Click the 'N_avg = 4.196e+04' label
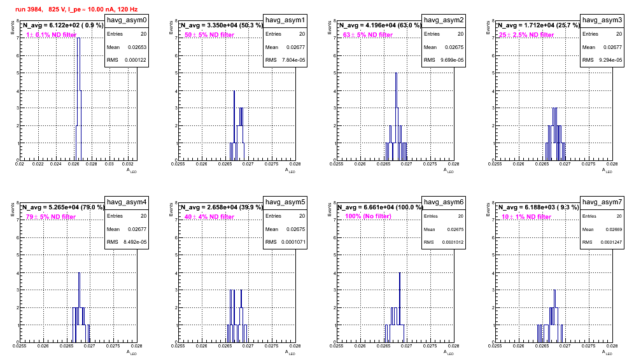 coord(380,25)
